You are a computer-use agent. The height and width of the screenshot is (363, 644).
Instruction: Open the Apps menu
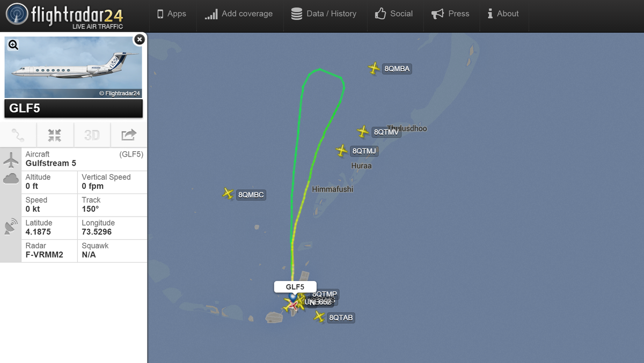tap(171, 14)
